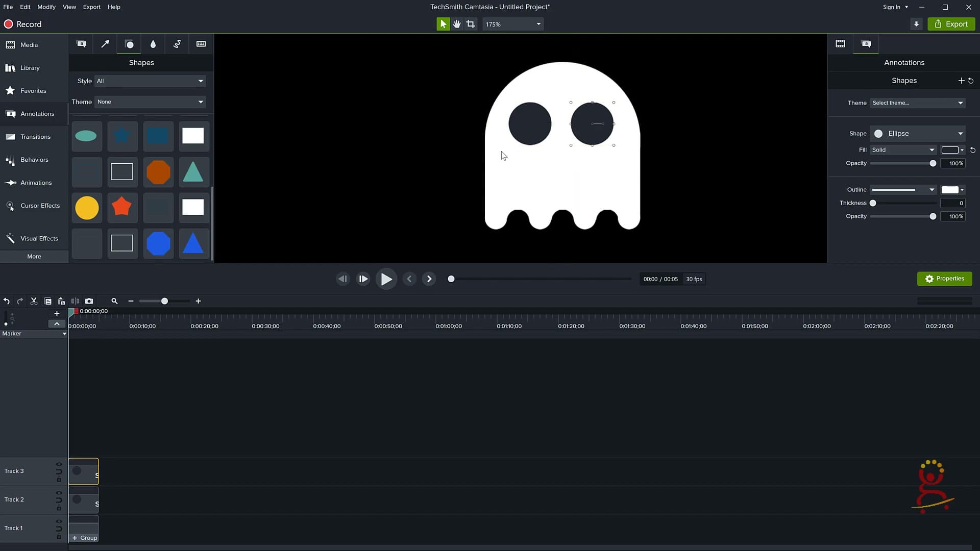The height and width of the screenshot is (551, 980).
Task: Open the Modify menu
Action: (x=46, y=7)
